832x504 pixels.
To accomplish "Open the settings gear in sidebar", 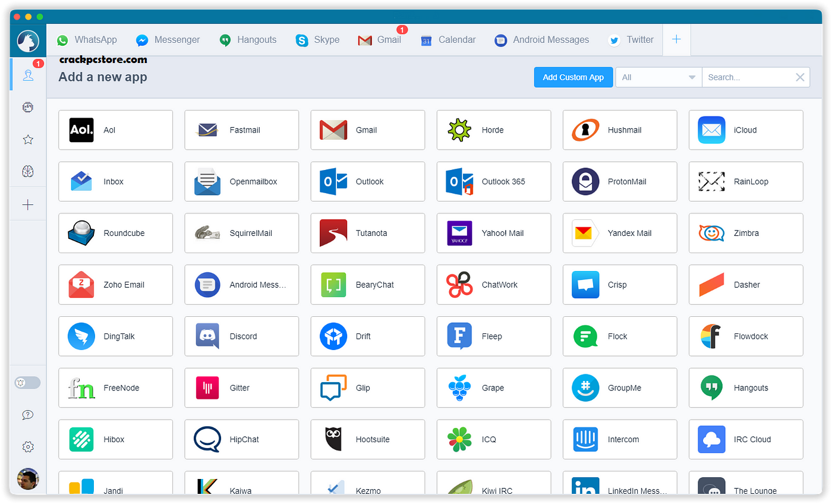I will pos(27,447).
